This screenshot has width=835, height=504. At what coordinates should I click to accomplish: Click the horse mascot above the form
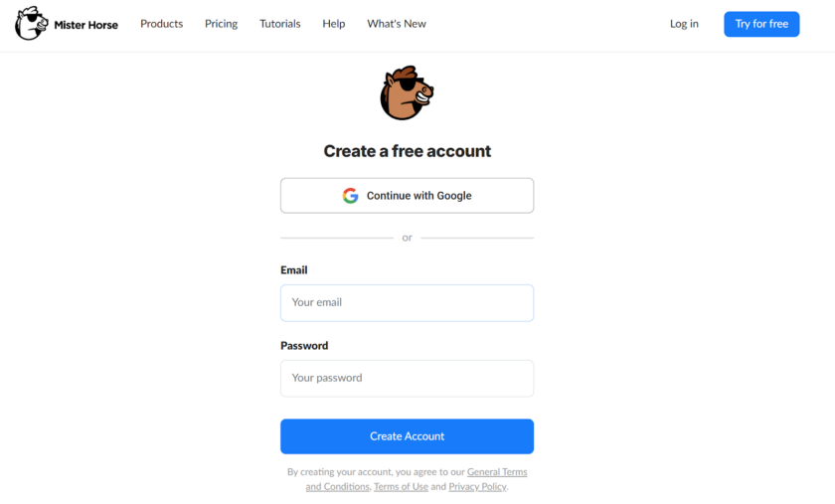click(x=407, y=93)
